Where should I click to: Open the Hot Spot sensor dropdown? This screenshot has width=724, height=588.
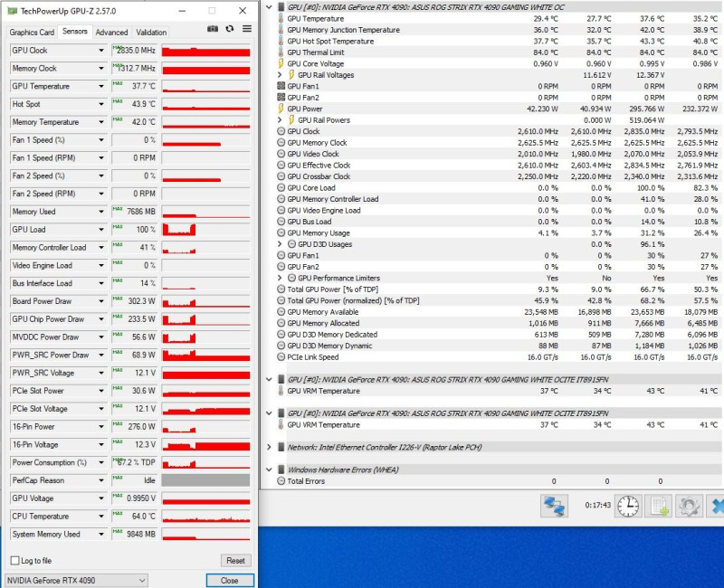(101, 104)
